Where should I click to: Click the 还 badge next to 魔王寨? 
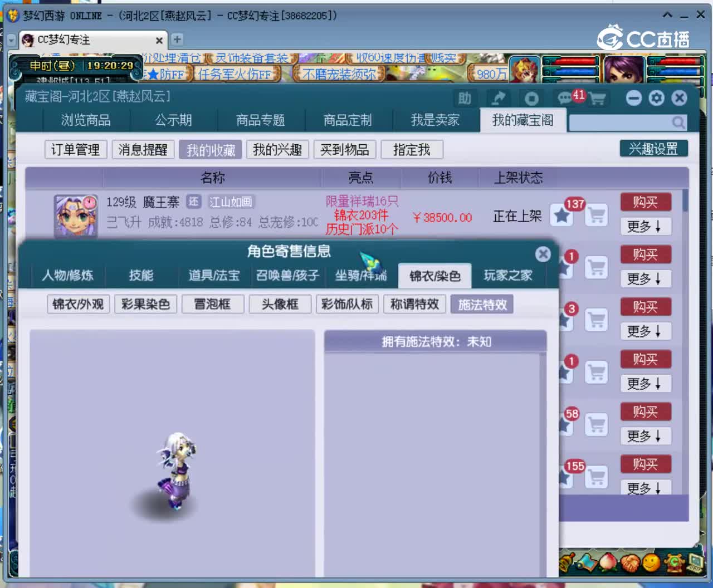(x=193, y=202)
